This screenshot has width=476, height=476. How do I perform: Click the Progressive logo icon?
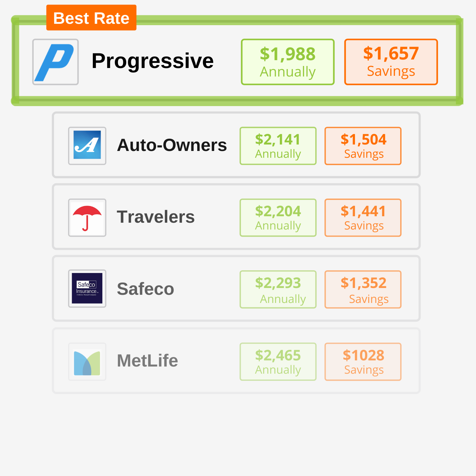pyautogui.click(x=55, y=62)
